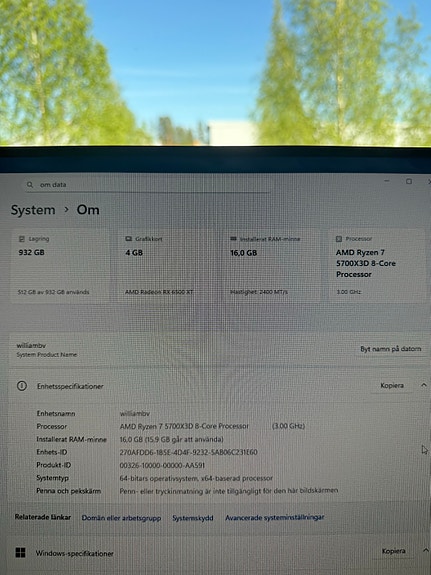Click the Processor chip icon
This screenshot has height=575, width=431.
[339, 239]
